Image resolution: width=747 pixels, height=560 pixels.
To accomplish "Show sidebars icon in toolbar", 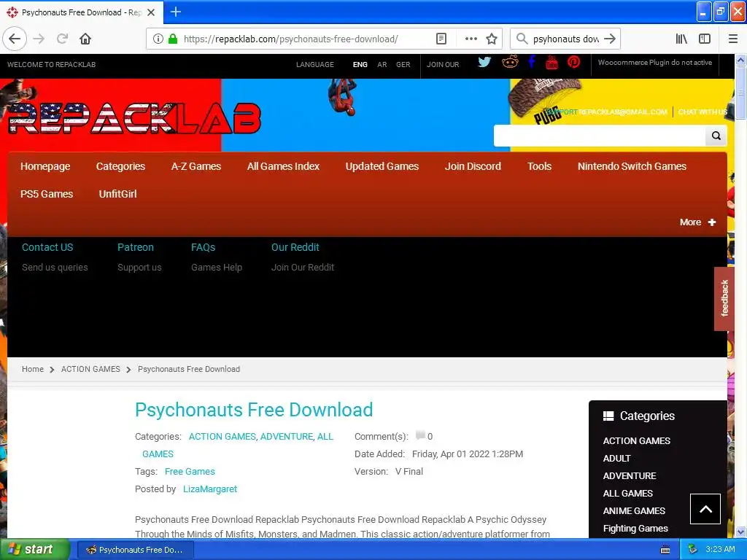I will pyautogui.click(x=705, y=39).
